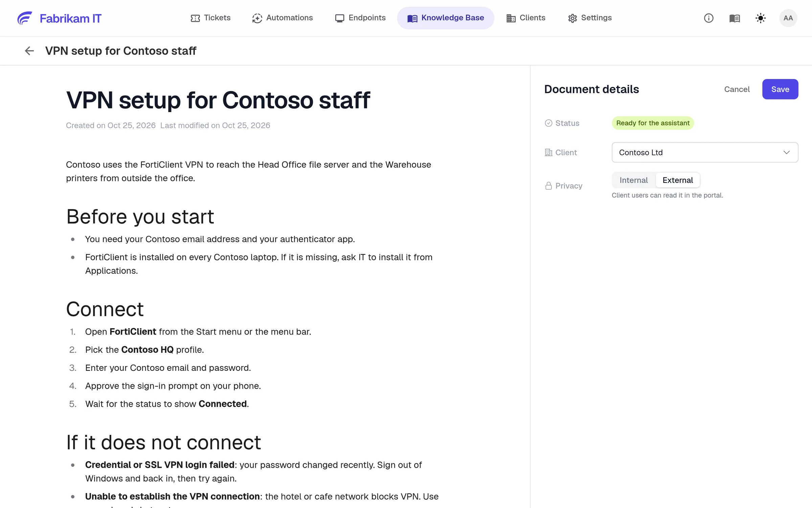This screenshot has width=812, height=508.
Task: Open the documentation book icon in header
Action: (735, 18)
